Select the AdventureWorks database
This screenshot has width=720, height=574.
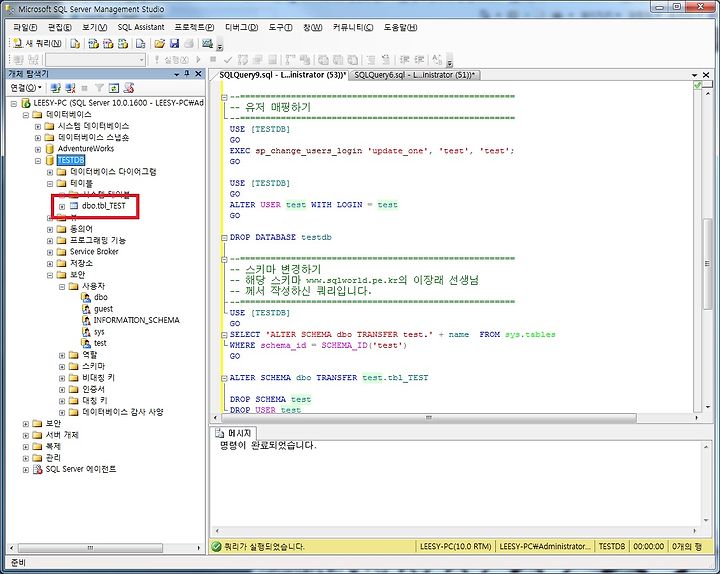(85, 148)
